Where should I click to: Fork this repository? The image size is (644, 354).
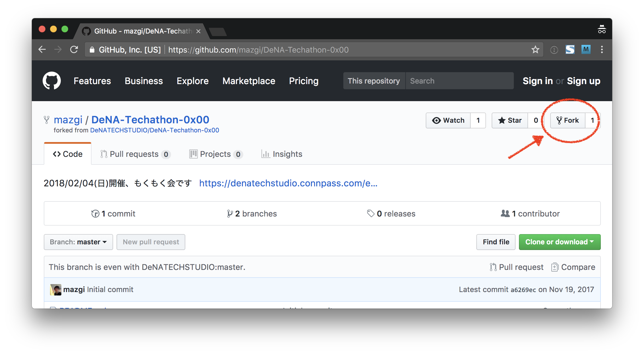tap(568, 120)
